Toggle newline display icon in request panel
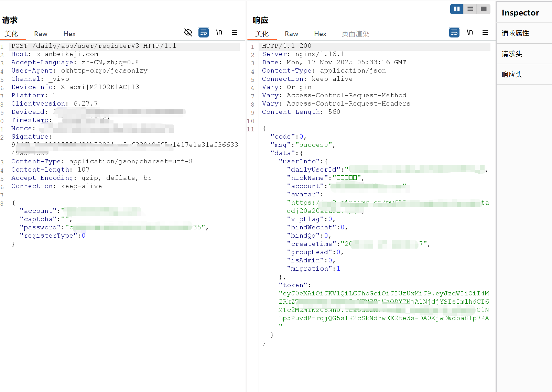The width and height of the screenshot is (552, 392). 219,33
